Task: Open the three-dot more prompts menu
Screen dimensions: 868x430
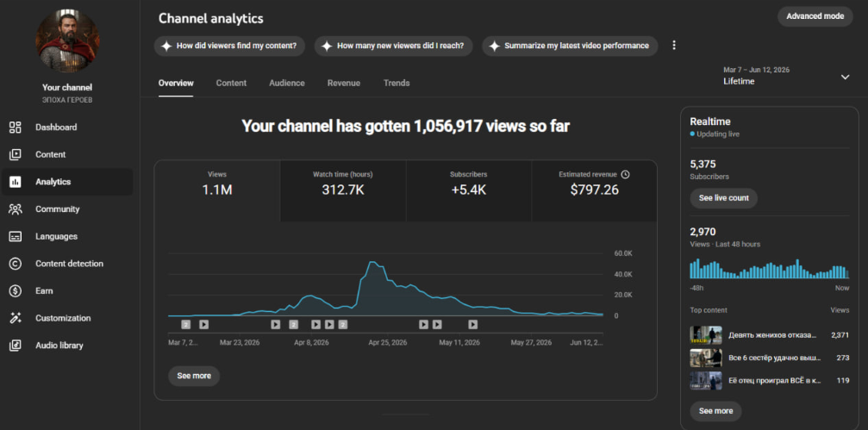Action: coord(674,46)
